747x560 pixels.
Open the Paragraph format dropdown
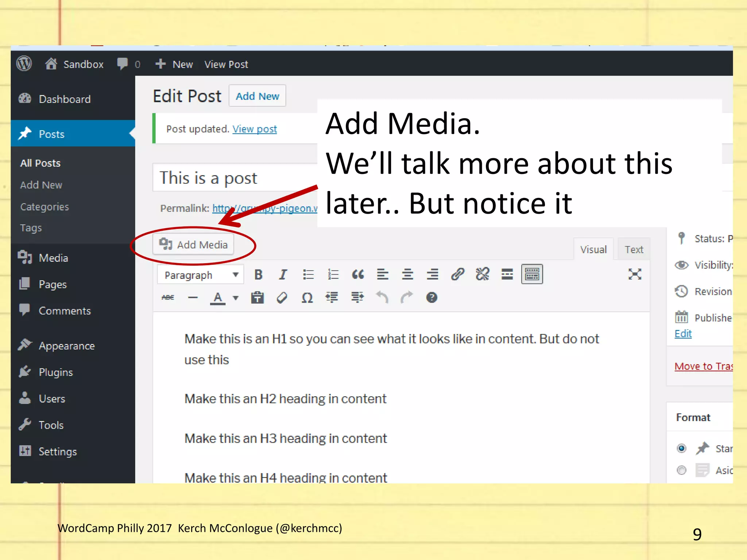tap(201, 275)
